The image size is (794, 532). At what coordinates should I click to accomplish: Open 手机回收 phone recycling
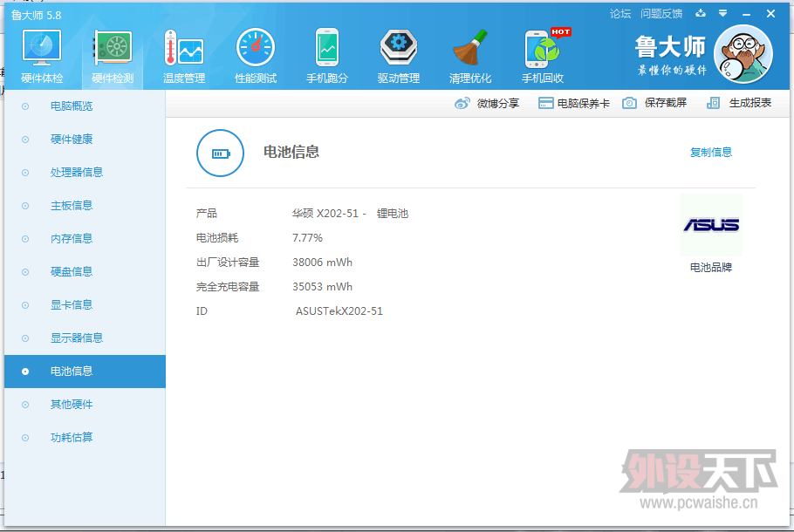click(543, 48)
